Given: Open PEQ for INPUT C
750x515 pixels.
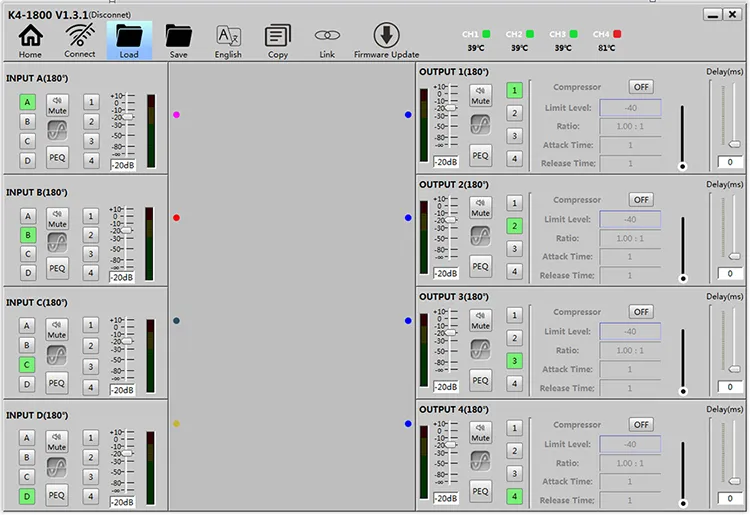Looking at the screenshot, I should (x=57, y=382).
